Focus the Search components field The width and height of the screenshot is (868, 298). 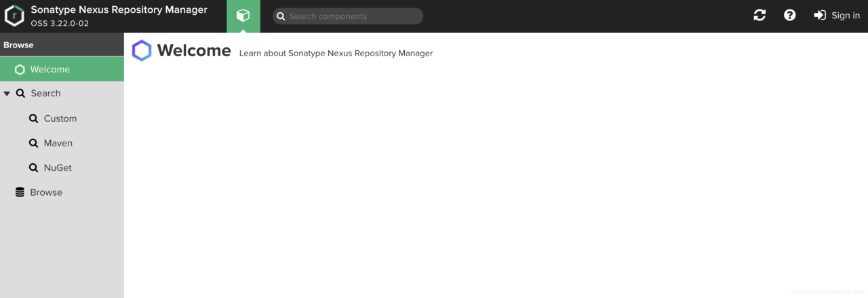[x=348, y=16]
